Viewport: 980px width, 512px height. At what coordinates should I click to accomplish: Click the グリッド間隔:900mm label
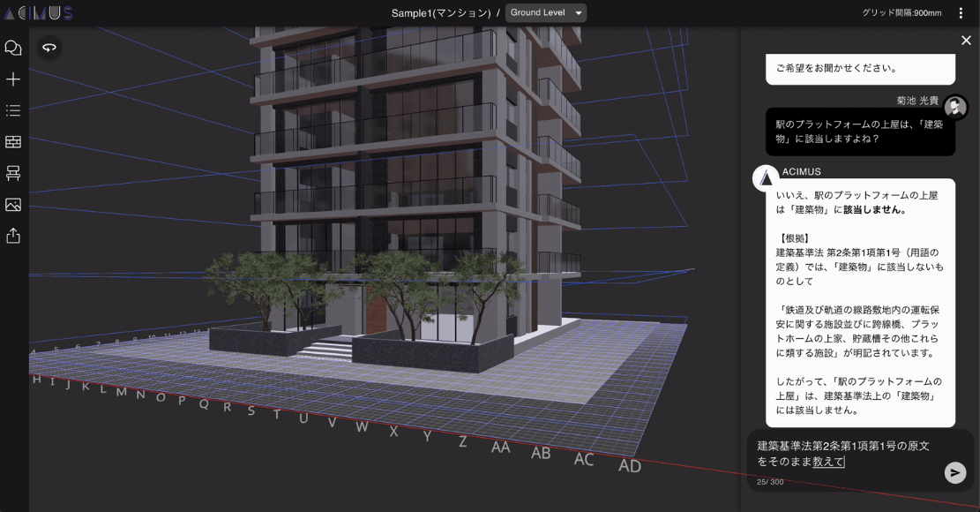click(x=901, y=12)
